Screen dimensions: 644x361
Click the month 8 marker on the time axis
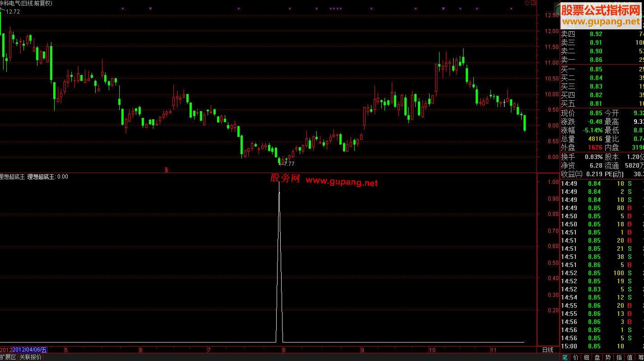284,350
